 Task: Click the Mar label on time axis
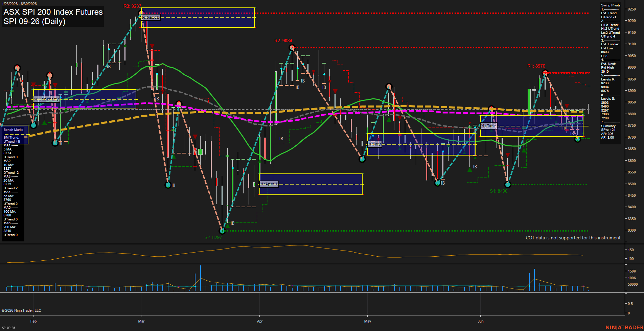point(141,321)
